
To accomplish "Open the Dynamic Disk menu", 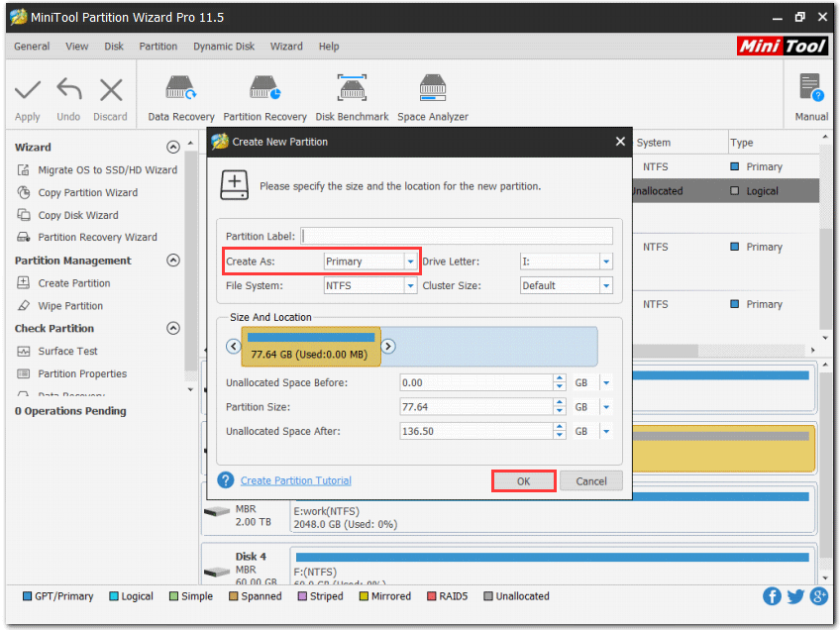I will pyautogui.click(x=225, y=46).
